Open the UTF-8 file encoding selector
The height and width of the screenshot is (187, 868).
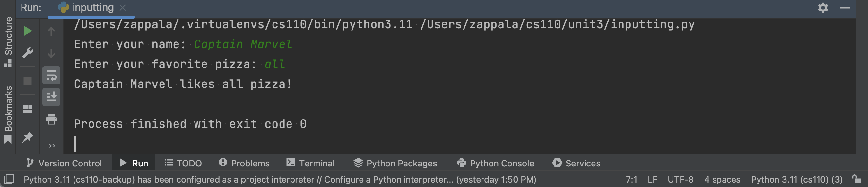(x=680, y=179)
